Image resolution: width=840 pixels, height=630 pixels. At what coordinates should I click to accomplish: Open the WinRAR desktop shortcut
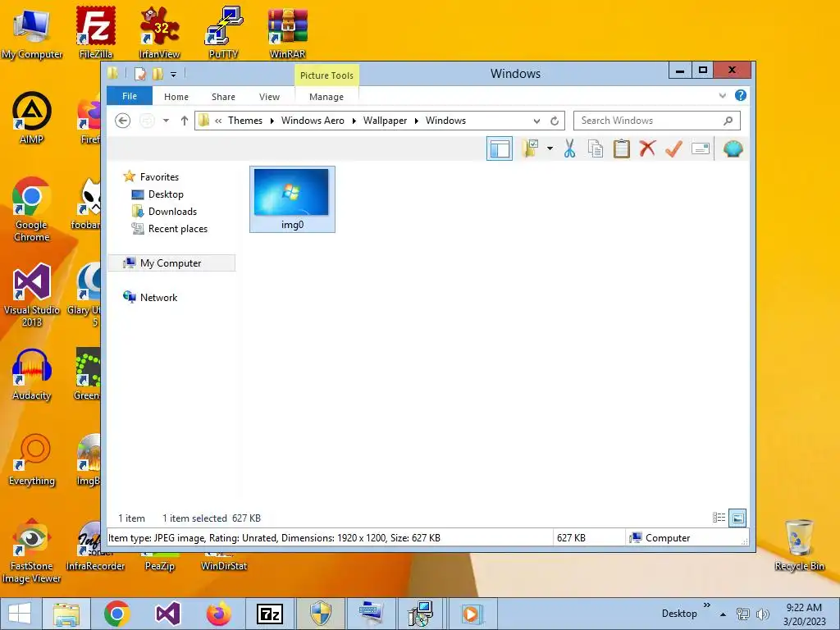(x=288, y=32)
